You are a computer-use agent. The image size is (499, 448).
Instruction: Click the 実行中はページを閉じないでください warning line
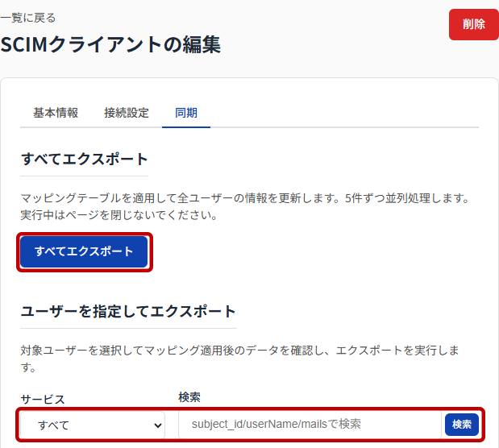tap(119, 215)
